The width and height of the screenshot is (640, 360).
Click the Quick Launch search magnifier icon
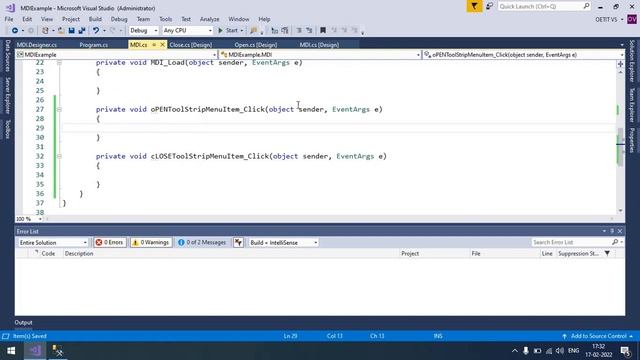click(x=586, y=6)
